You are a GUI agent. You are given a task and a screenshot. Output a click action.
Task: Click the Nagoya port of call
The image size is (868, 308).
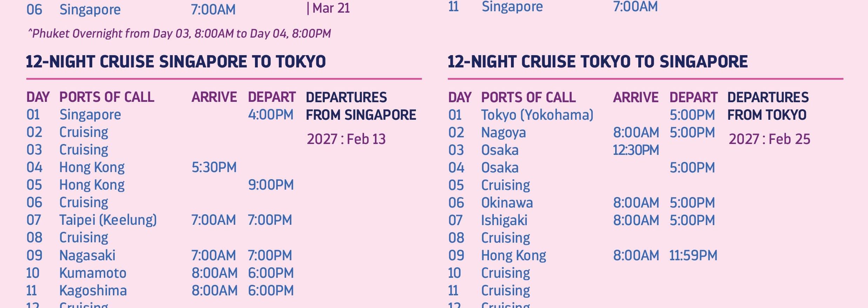tap(504, 133)
